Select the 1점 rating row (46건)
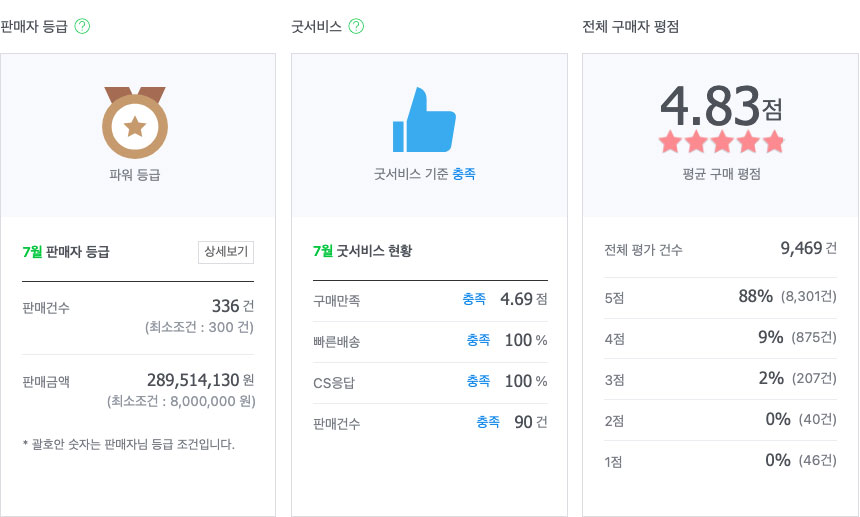 tap(721, 460)
